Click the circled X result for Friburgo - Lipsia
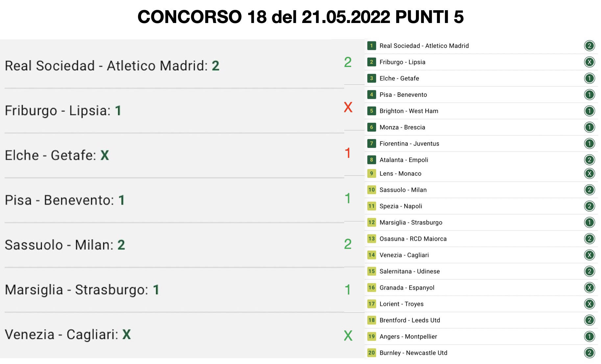Screen dimensions: 601x364 click(x=589, y=62)
